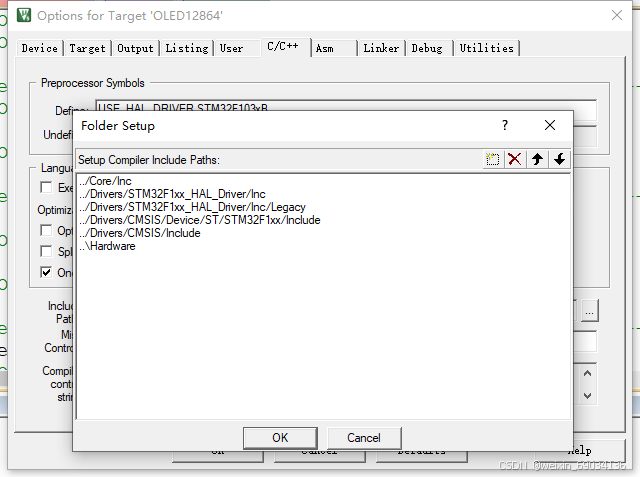The width and height of the screenshot is (640, 477).
Task: Open the include paths browse '...' button
Action: tap(589, 311)
